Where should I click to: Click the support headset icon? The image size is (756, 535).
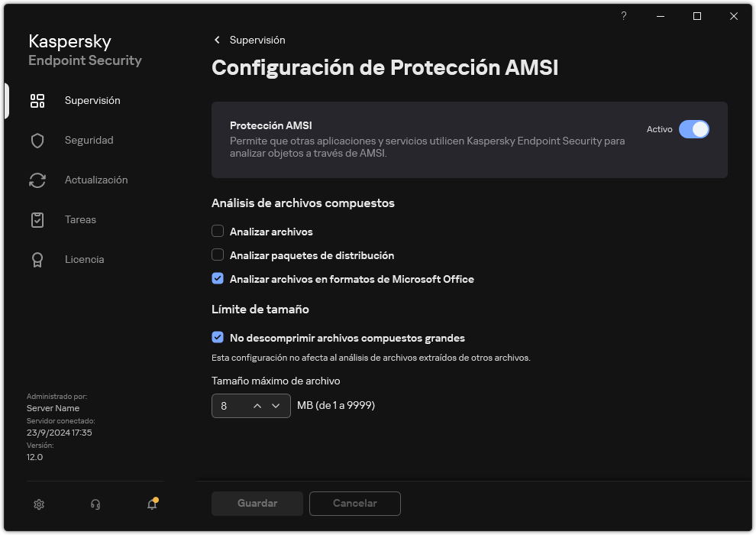[95, 504]
